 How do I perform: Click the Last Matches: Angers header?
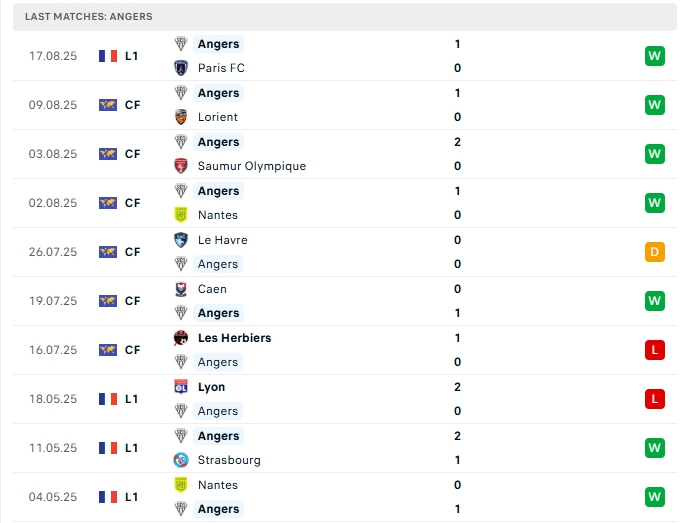(89, 17)
